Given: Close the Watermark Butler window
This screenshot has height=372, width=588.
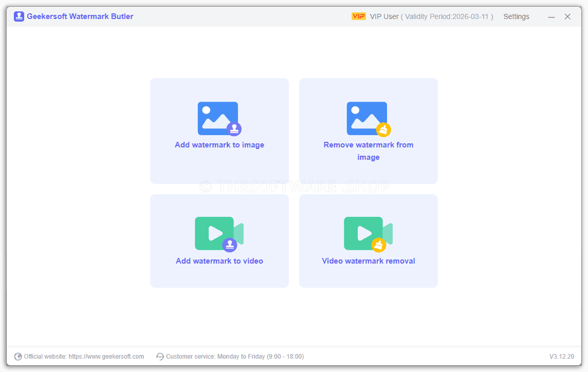Looking at the screenshot, I should (567, 16).
